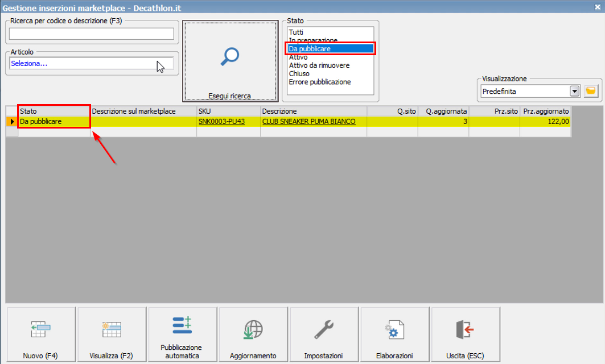Open Elaborazioni gear-document button
605x364 pixels.
(x=394, y=334)
